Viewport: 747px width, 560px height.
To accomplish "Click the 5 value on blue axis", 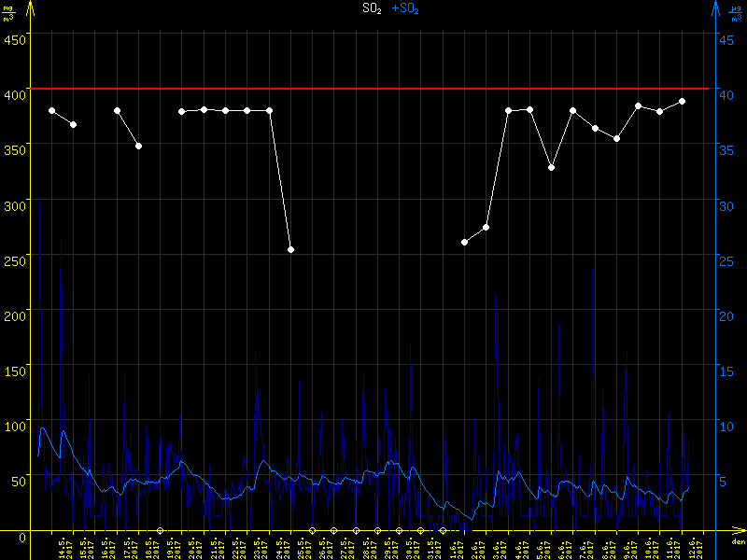I will 722,482.
